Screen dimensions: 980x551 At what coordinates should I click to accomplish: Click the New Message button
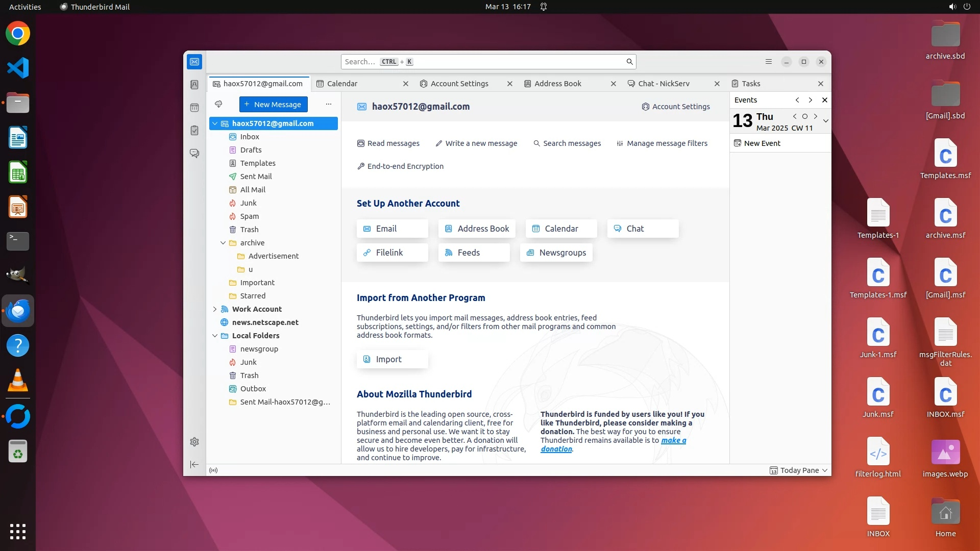pyautogui.click(x=273, y=104)
